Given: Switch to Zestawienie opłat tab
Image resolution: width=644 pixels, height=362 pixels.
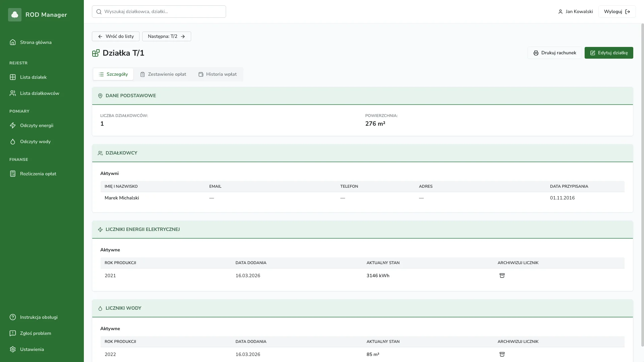Looking at the screenshot, I should point(163,74).
